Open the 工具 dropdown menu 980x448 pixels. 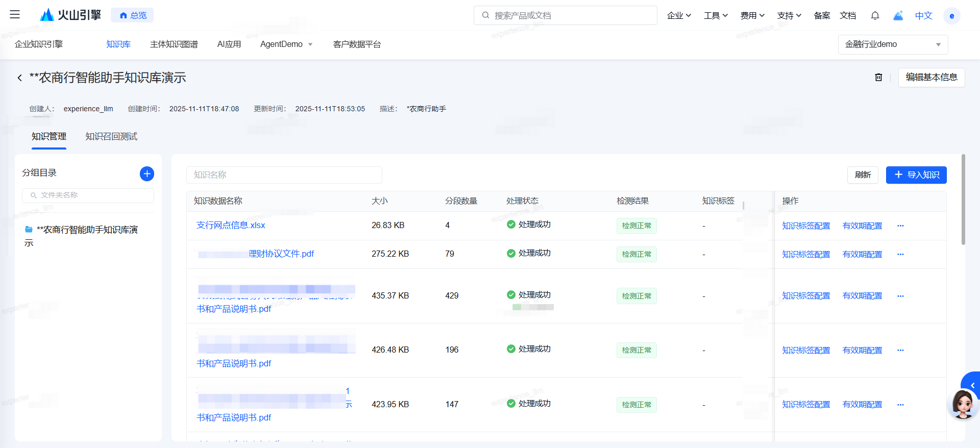click(716, 16)
